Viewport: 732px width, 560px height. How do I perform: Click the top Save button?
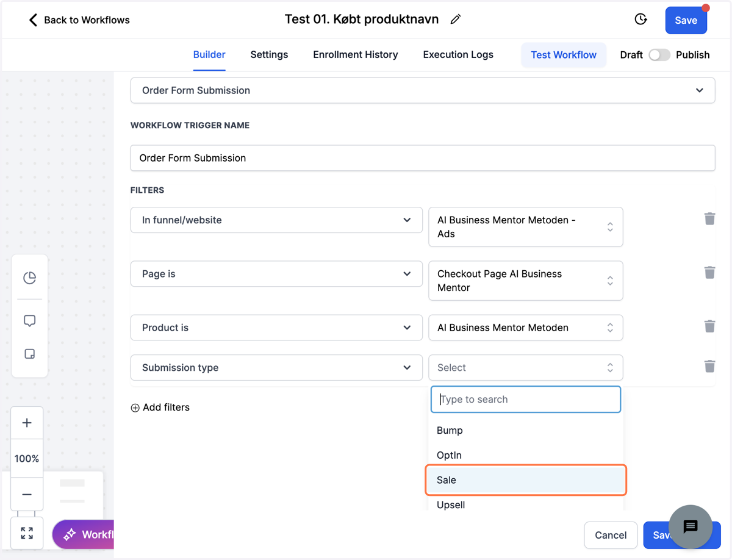tap(686, 20)
